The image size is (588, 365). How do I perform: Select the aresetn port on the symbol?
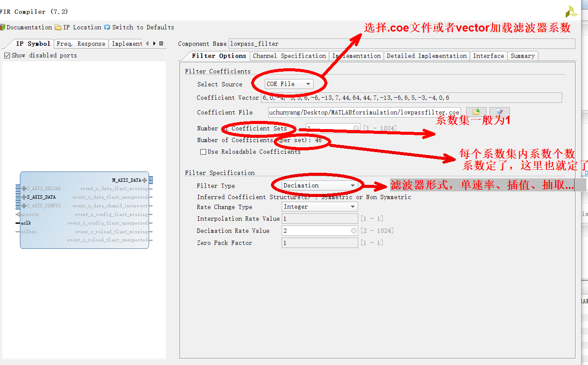pos(30,214)
